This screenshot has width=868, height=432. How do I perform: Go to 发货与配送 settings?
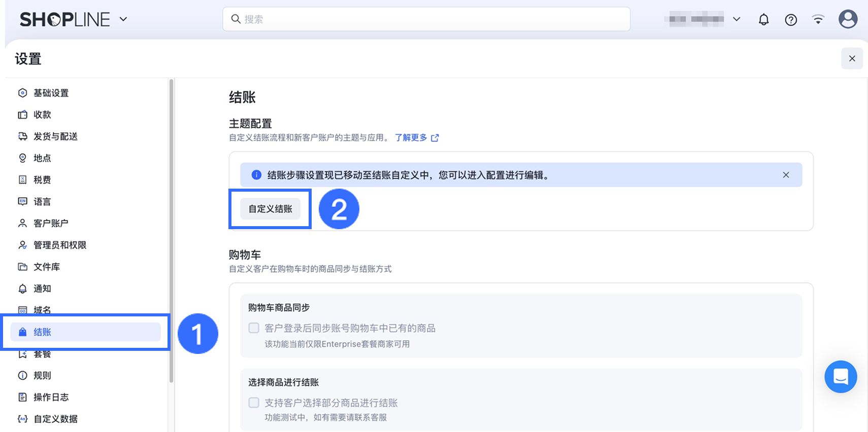(x=55, y=136)
